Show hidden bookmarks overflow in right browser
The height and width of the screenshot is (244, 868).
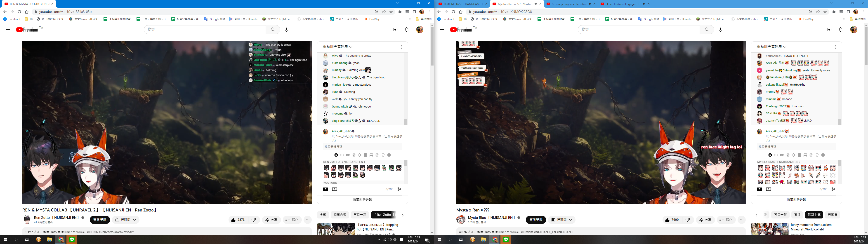click(844, 19)
